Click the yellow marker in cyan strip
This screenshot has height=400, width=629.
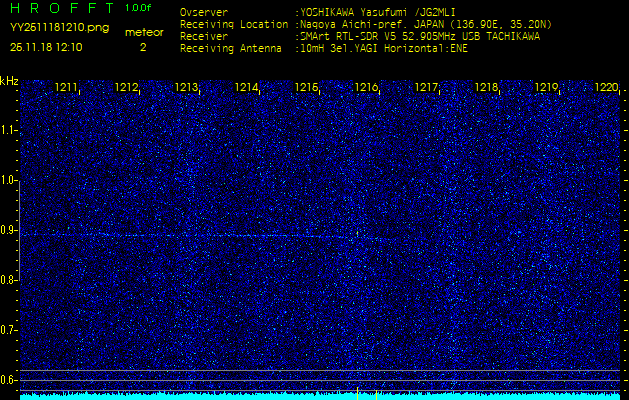376,395
